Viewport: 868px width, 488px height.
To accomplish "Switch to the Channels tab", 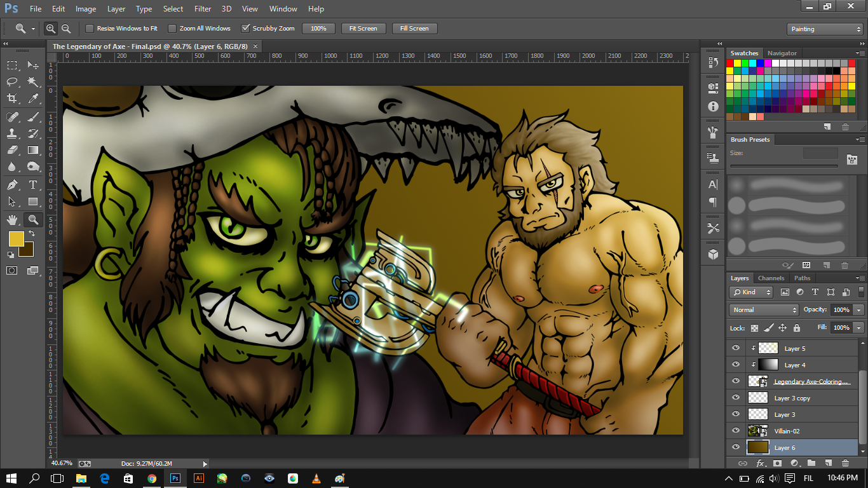I will pos(771,278).
